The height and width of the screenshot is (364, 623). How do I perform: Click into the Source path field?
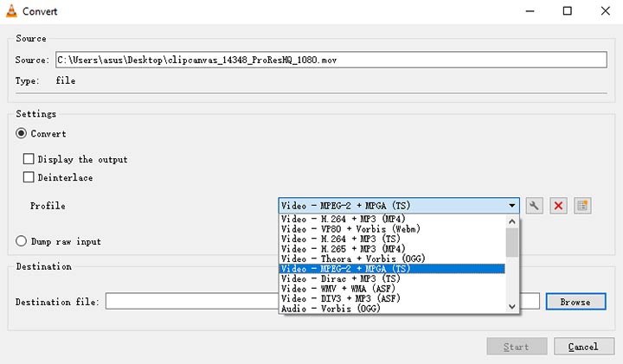coord(331,60)
